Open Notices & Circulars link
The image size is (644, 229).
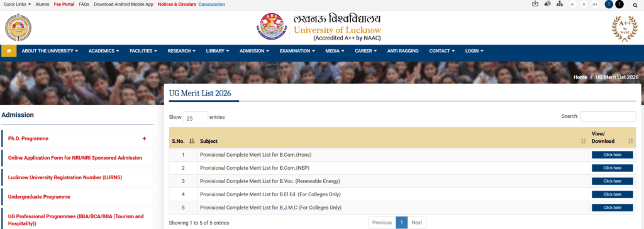(177, 4)
